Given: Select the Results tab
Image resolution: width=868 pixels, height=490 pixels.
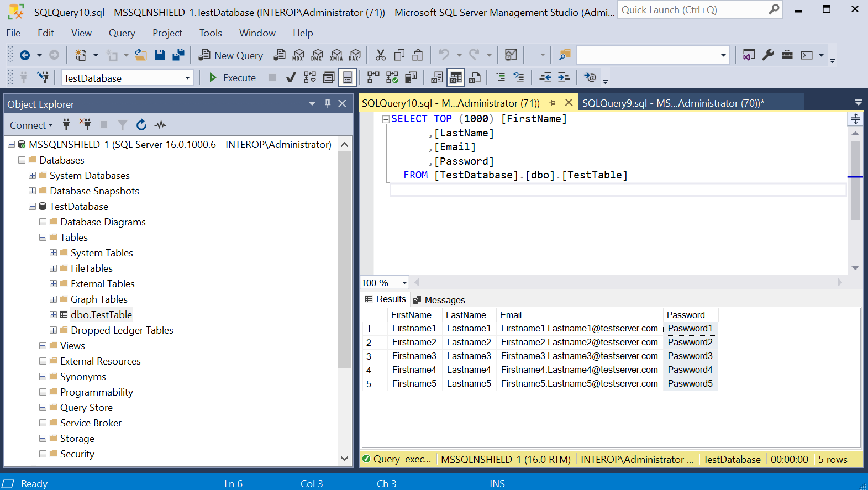Looking at the screenshot, I should pos(385,299).
